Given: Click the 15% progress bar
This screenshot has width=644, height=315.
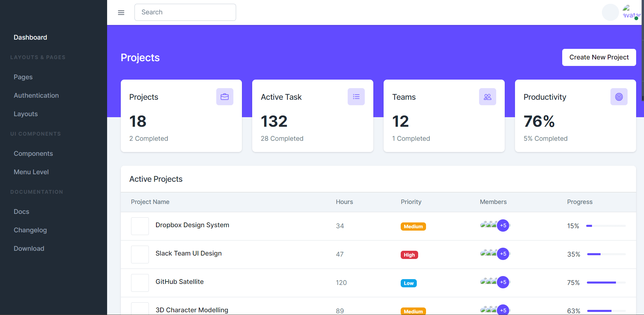Looking at the screenshot, I should tap(606, 226).
